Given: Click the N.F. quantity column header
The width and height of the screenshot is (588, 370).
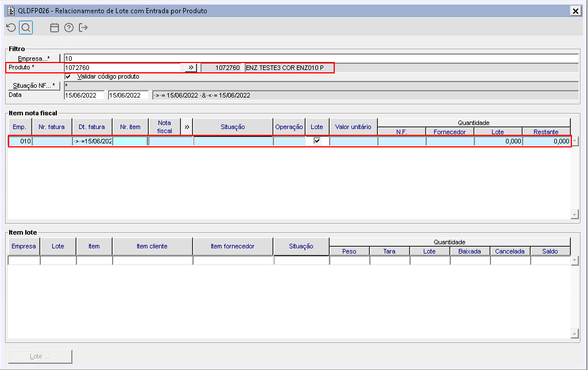Looking at the screenshot, I should coord(401,132).
